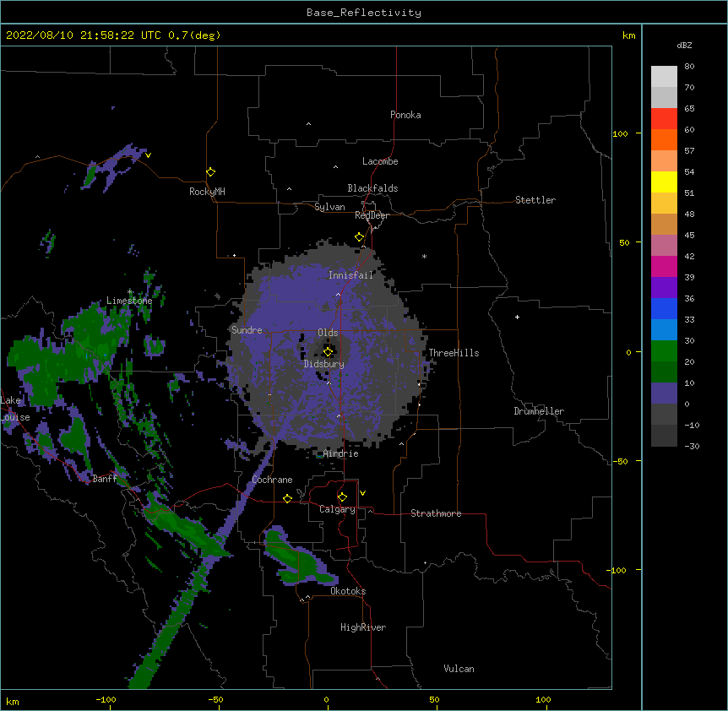The height and width of the screenshot is (711, 728).
Task: Select the dark gray -10 to 0 swatch
Action: [x=664, y=415]
